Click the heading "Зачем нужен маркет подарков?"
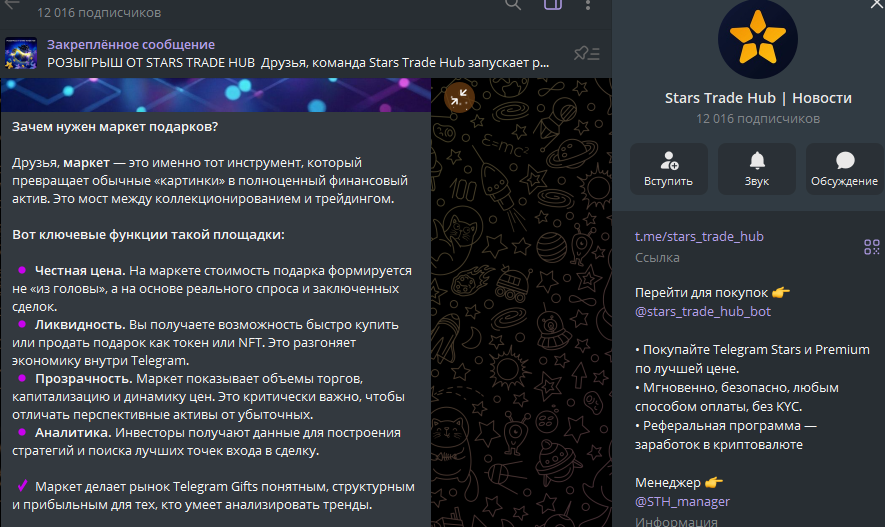 click(115, 126)
